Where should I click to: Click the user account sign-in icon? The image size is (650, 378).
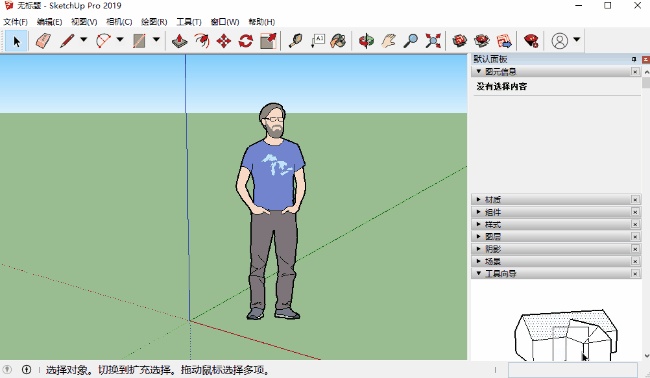[560, 41]
